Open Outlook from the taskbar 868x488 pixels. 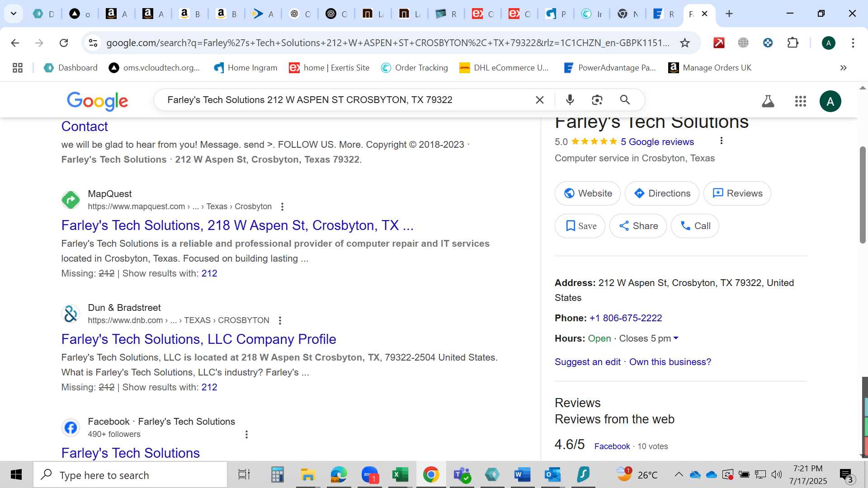[552, 475]
